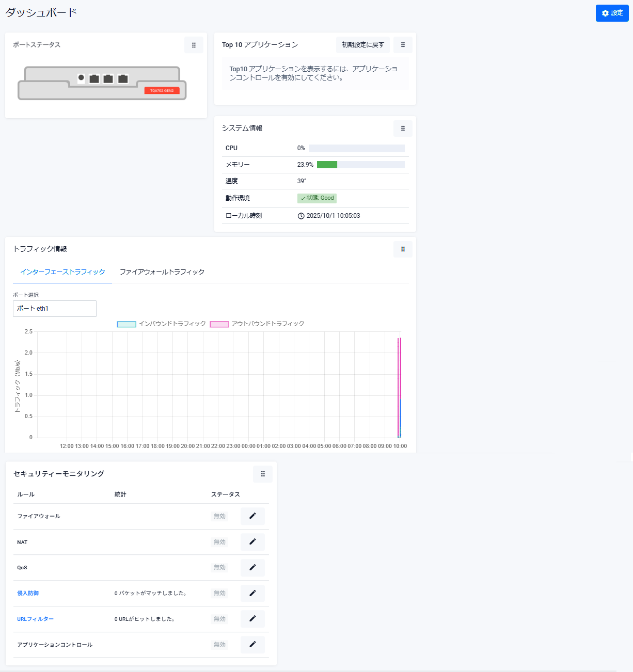Image resolution: width=633 pixels, height=672 pixels.
Task: Reset Top 10 applications to default settings
Action: pyautogui.click(x=362, y=45)
